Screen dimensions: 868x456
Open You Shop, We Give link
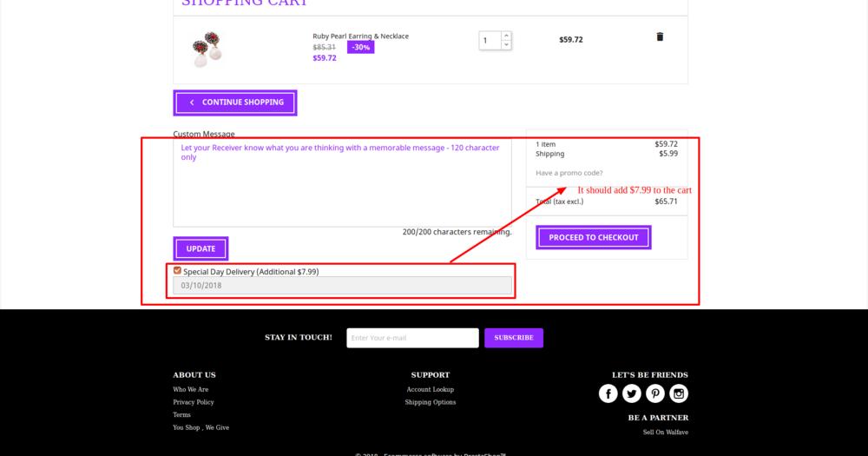[x=201, y=427]
